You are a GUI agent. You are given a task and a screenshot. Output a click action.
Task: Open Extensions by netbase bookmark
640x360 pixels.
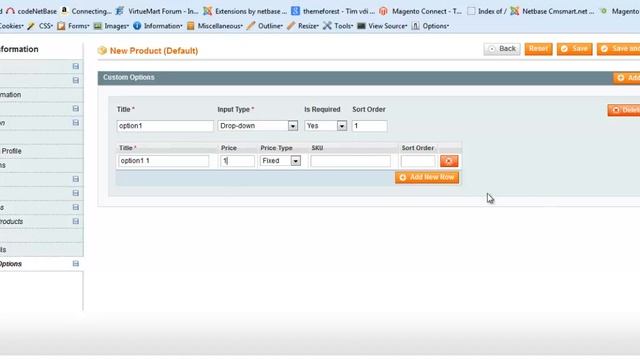pyautogui.click(x=245, y=11)
